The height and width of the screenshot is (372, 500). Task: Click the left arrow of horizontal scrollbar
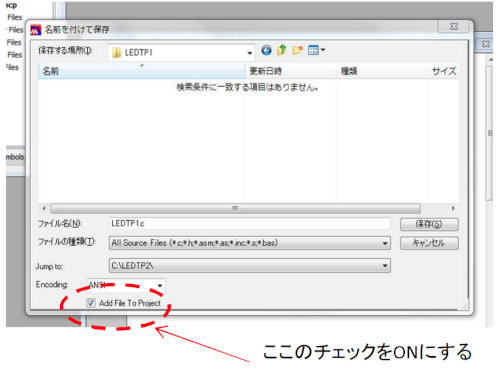click(44, 208)
